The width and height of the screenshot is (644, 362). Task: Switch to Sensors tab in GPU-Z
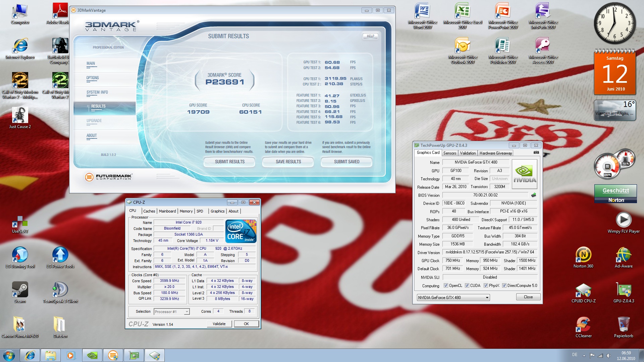coord(450,153)
